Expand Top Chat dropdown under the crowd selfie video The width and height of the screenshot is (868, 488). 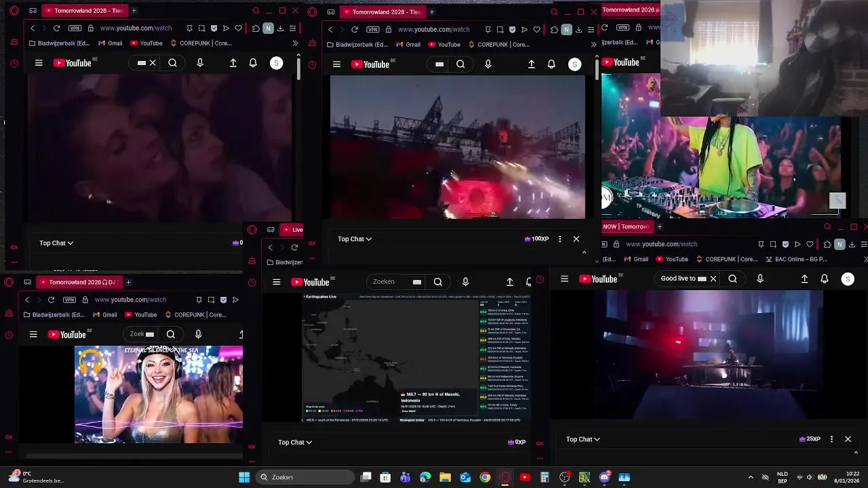click(x=56, y=243)
